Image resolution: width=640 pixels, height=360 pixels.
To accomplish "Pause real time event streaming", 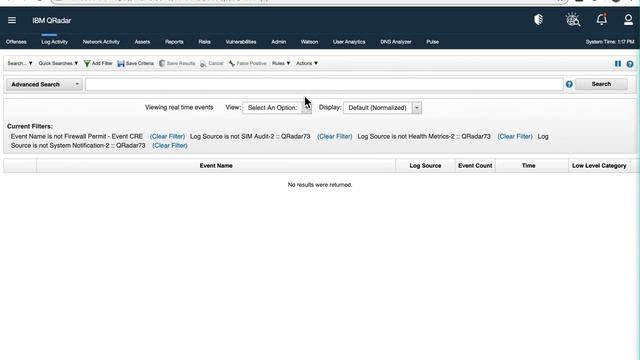I will click(618, 64).
